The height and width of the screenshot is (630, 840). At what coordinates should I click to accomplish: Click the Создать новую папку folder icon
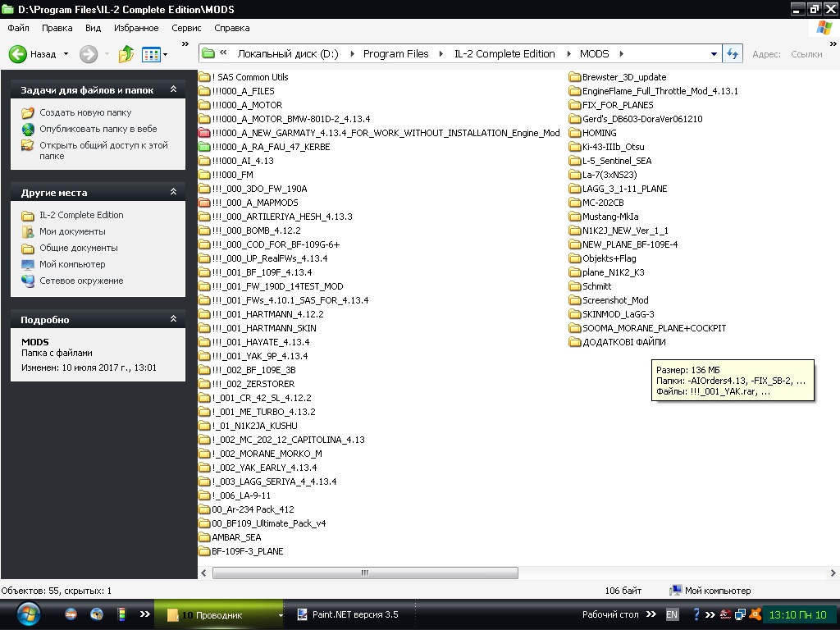[x=28, y=112]
